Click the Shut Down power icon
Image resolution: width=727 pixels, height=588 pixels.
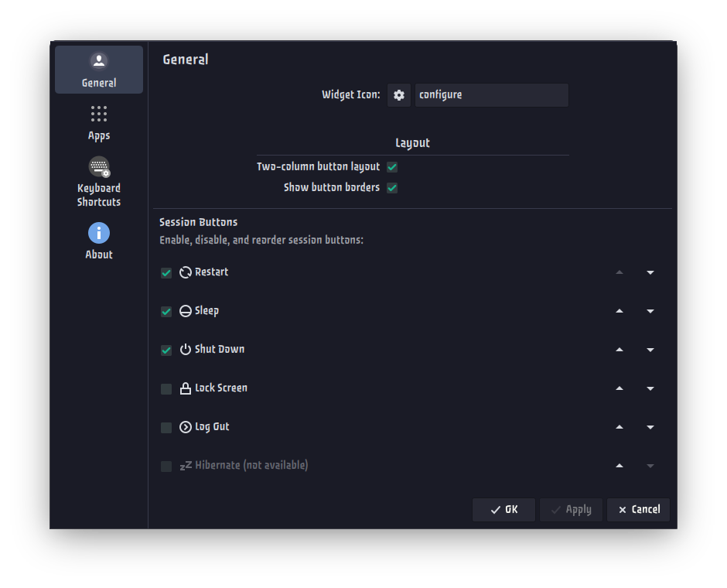pyautogui.click(x=186, y=350)
